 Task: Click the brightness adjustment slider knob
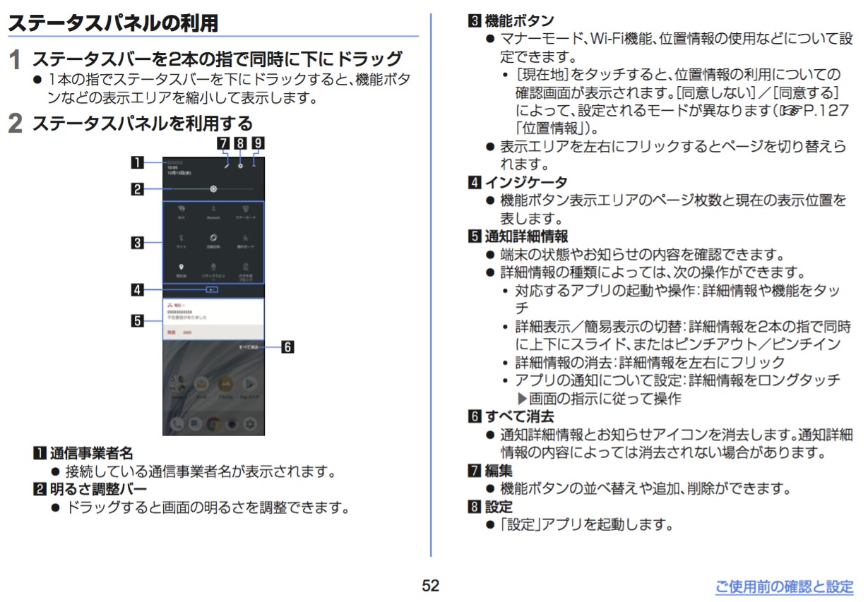coord(213,188)
